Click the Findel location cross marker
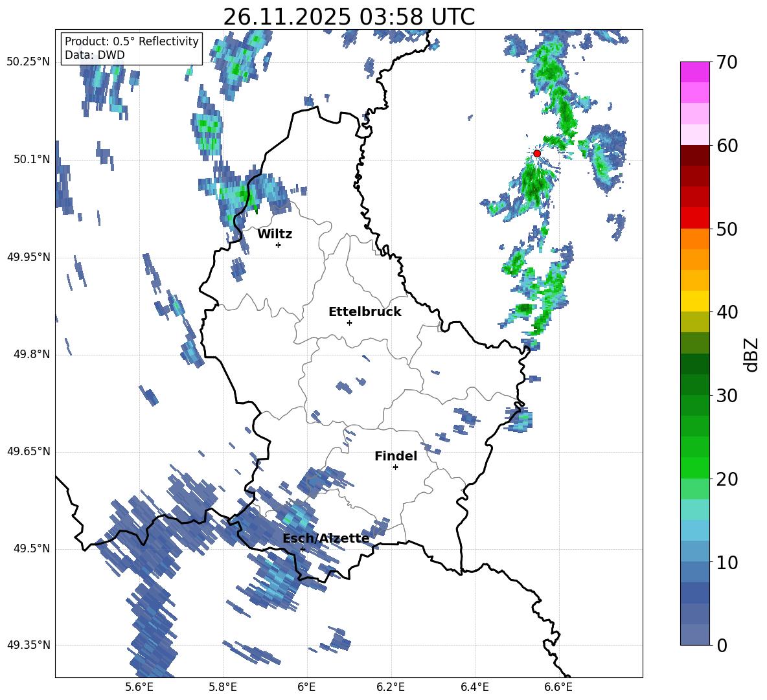Screen dimensions: 767x700 click(x=395, y=468)
